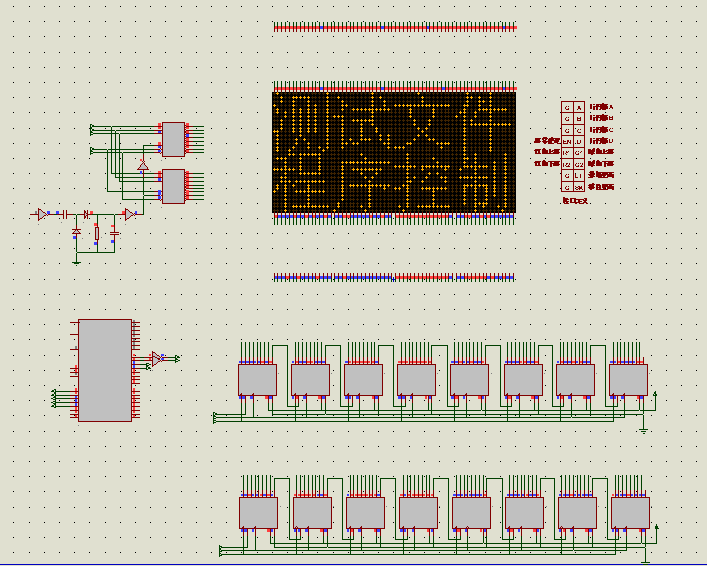Select the buffer gate right of the microcontroller
Image resolution: width=707 pixels, height=566 pixels.
156,357
